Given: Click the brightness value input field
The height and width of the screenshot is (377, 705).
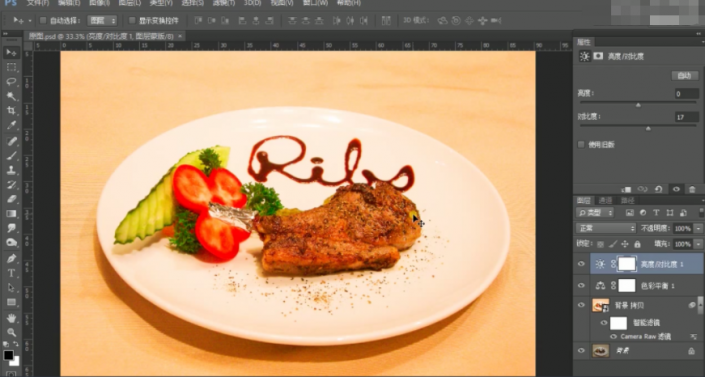Looking at the screenshot, I should 687,94.
